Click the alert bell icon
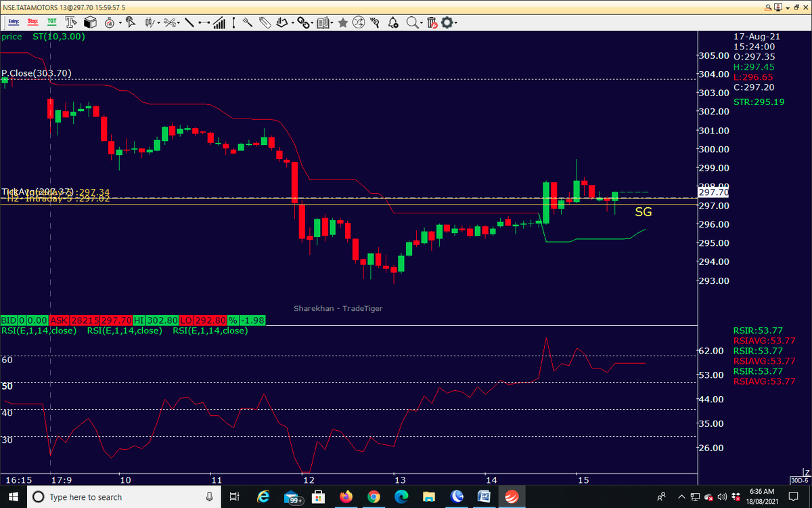812x508 pixels. click(x=392, y=22)
